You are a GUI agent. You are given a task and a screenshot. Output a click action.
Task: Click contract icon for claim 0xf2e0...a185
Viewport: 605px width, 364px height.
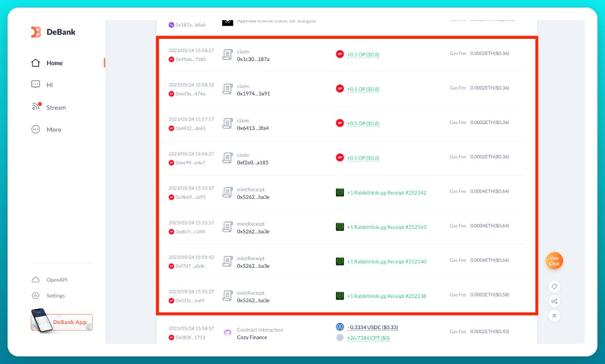coord(227,158)
